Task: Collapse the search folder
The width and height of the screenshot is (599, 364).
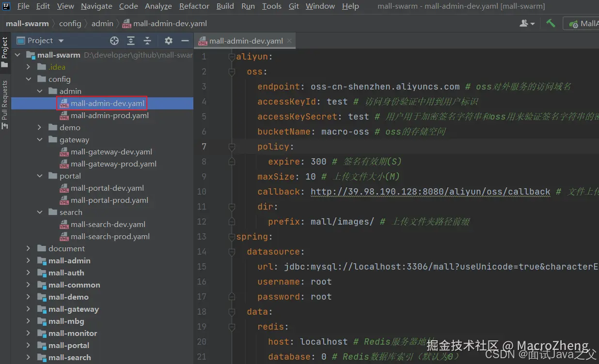Action: [x=40, y=212]
